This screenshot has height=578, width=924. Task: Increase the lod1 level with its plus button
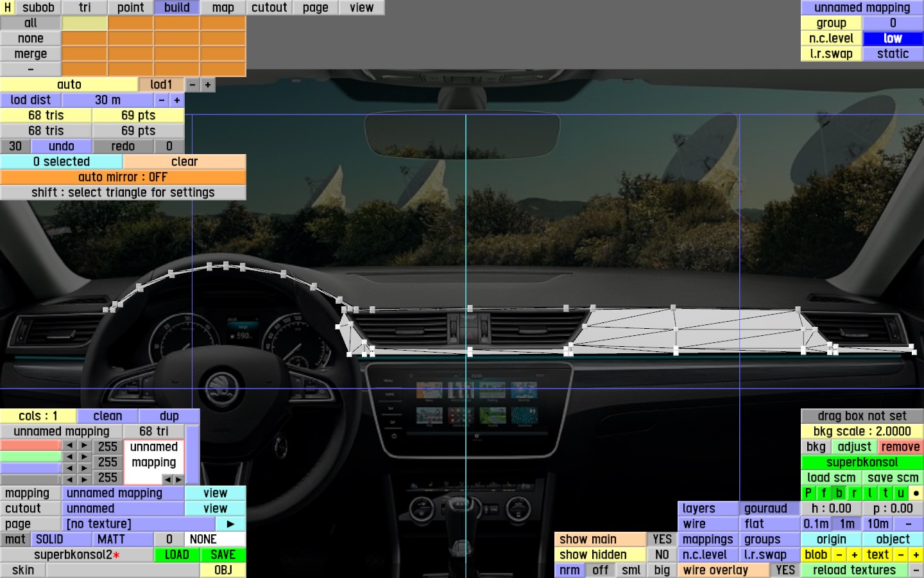(208, 85)
